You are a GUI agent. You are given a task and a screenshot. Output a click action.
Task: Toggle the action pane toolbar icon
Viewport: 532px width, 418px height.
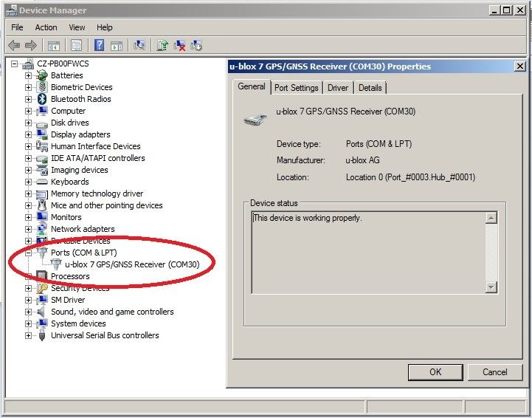[x=117, y=46]
